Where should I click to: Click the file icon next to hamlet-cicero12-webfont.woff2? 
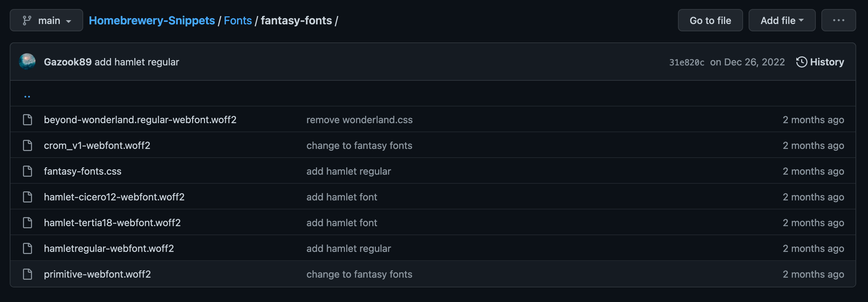27,197
